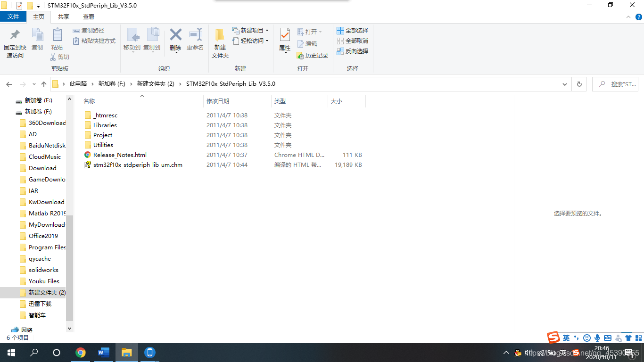Expand address bar history dropdown
This screenshot has height=362, width=644.
(x=565, y=84)
